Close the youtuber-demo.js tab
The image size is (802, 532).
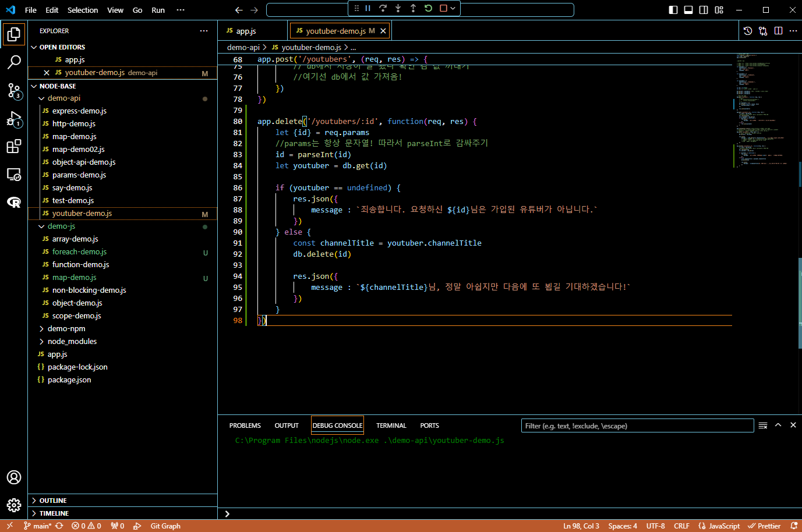point(383,31)
